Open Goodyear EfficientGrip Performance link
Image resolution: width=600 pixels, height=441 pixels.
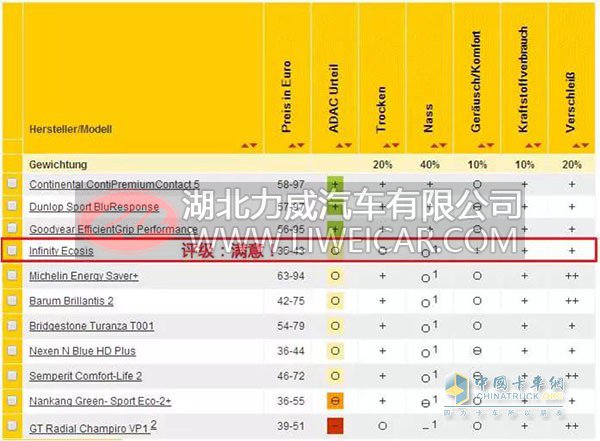[x=114, y=229]
